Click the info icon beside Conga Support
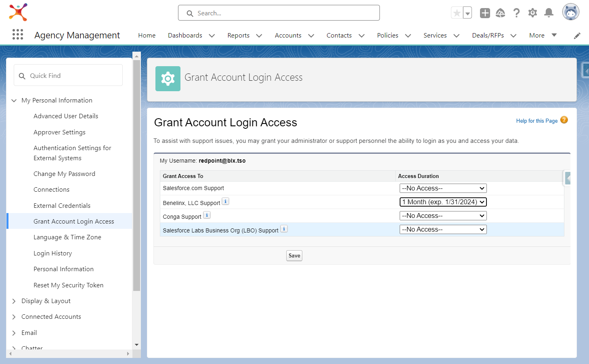Viewport: 589px width, 364px height. [207, 215]
